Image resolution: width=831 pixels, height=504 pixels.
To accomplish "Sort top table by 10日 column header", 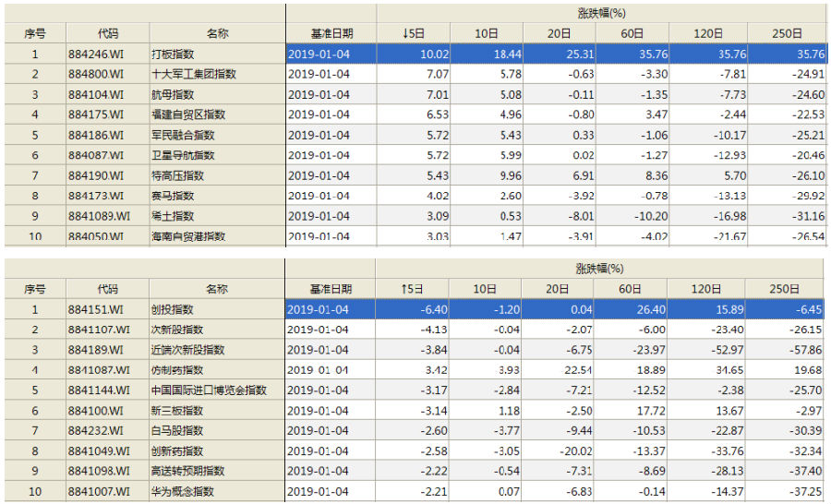I will tap(486, 33).
